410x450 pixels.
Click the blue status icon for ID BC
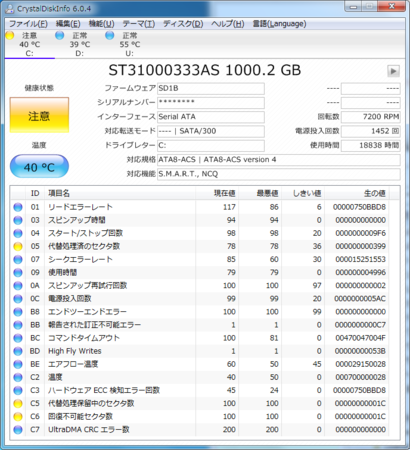point(18,338)
